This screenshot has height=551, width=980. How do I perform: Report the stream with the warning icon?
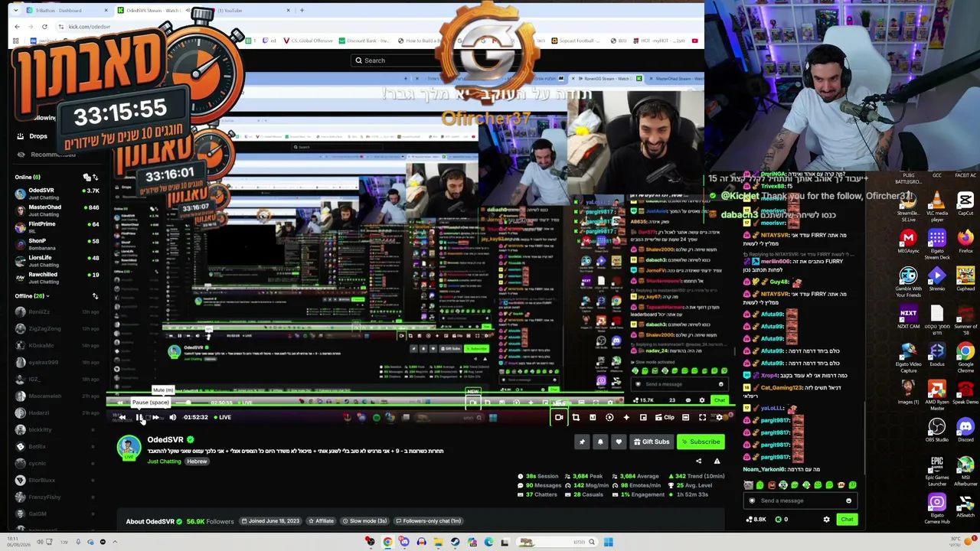coord(717,461)
